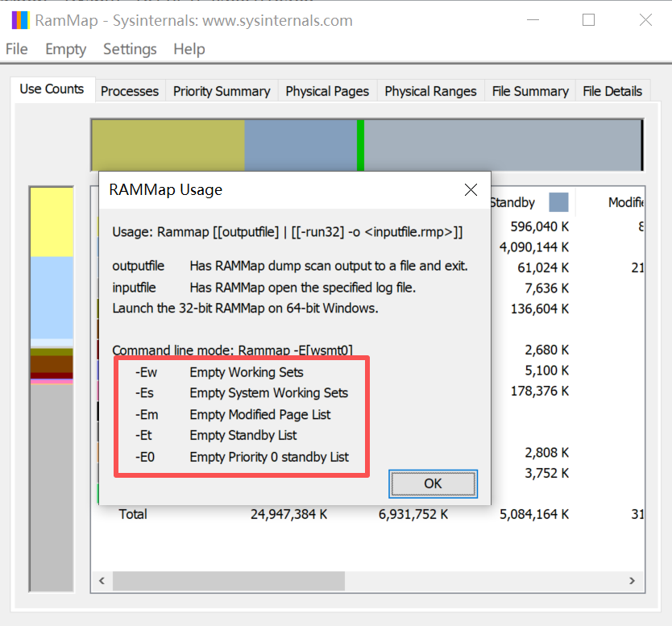Click the light blue section of vertical bar
Viewport: 672px width, 626px height.
(x=52, y=298)
